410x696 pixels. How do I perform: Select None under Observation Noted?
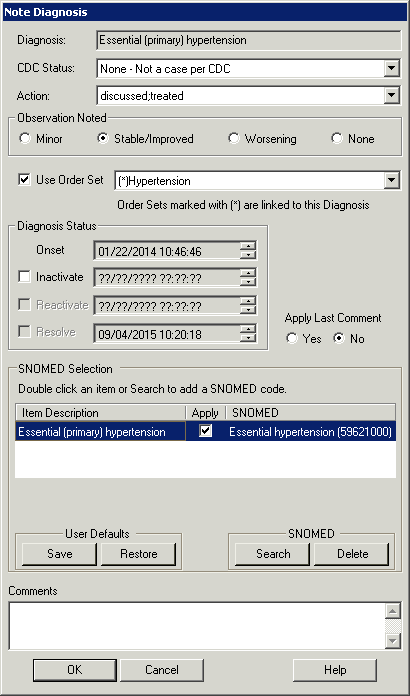click(x=337, y=138)
